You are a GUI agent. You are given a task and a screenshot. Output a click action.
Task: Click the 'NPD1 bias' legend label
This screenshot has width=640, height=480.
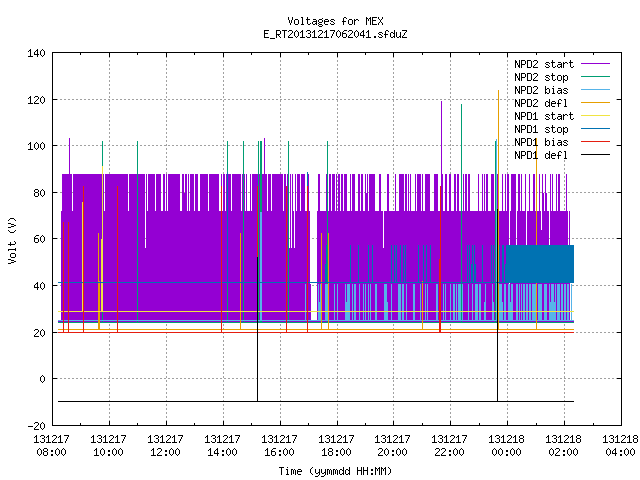[x=541, y=142]
